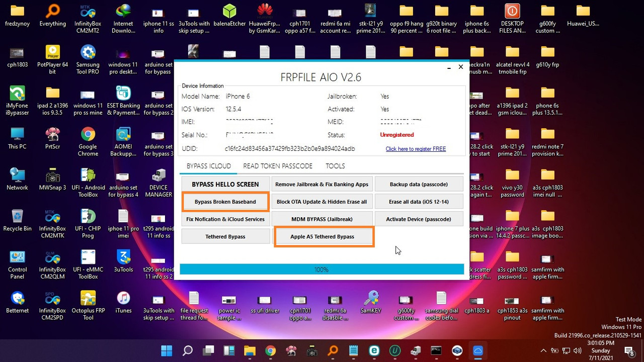644x362 pixels.
Task: Open Google Chrome from the desktop
Action: pos(88,136)
